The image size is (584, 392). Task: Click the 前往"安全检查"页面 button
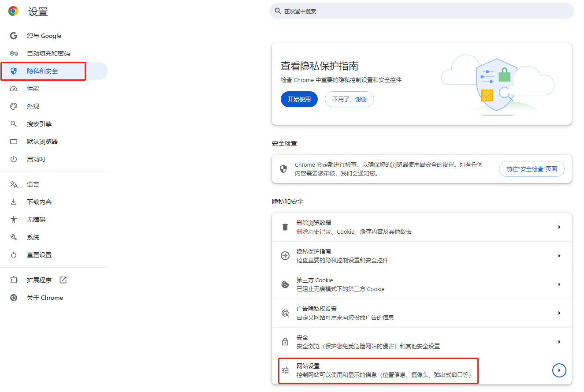tap(532, 168)
